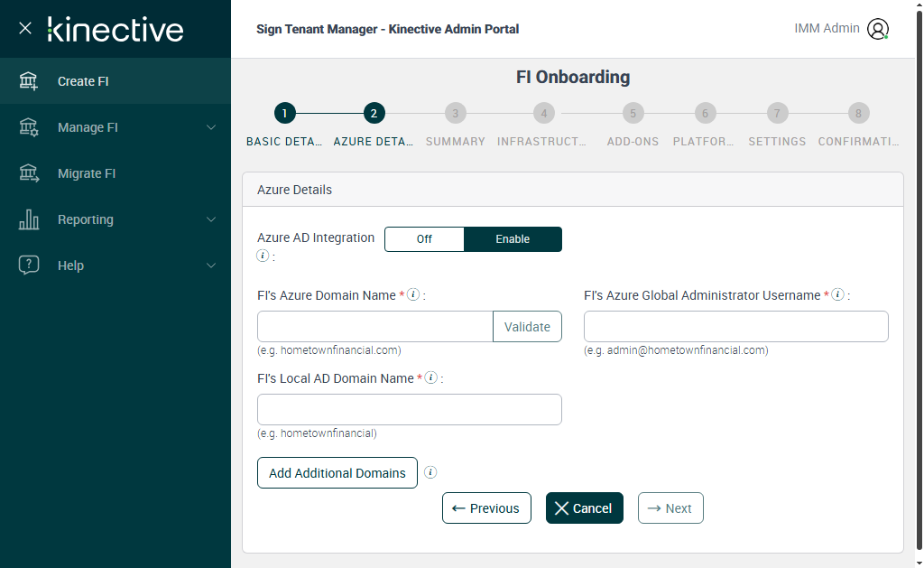The width and height of the screenshot is (924, 568).
Task: Jump to step 1 Basic Details
Action: point(284,114)
